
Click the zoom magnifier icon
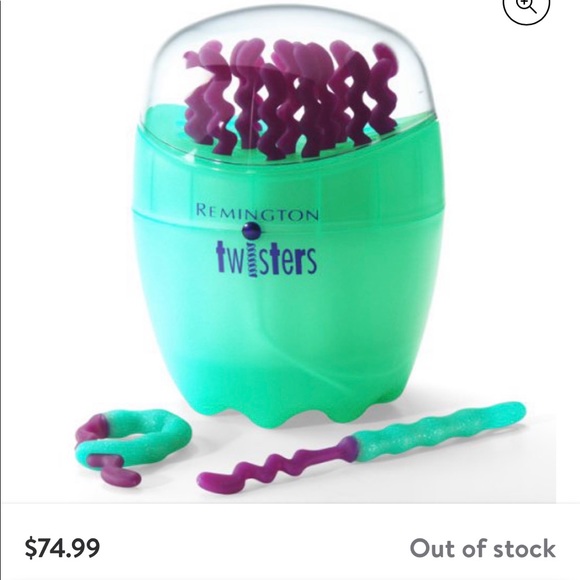526,7
